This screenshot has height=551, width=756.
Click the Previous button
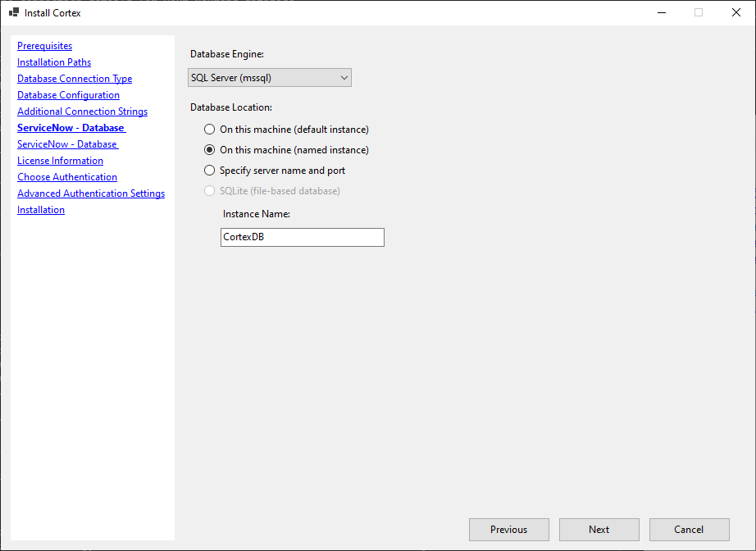click(x=508, y=529)
